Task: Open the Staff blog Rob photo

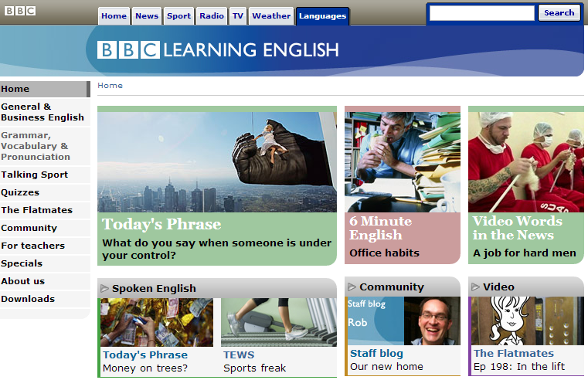Action: click(402, 321)
